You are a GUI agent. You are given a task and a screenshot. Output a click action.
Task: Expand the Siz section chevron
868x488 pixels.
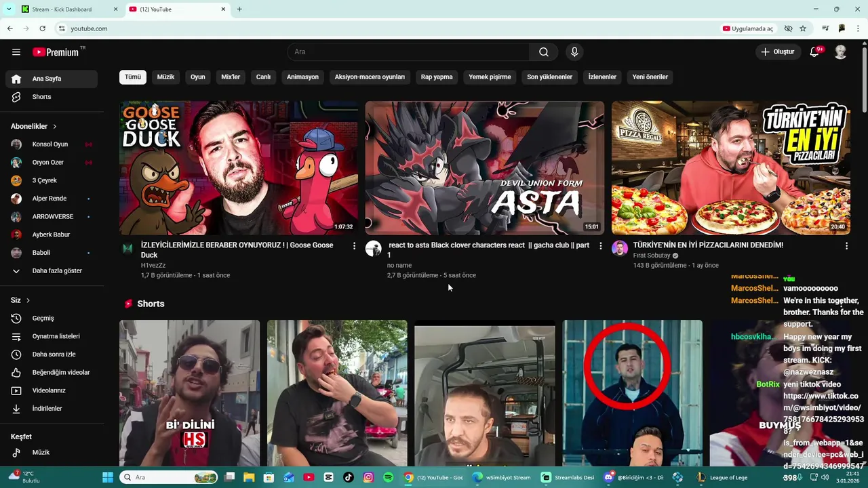tap(28, 300)
